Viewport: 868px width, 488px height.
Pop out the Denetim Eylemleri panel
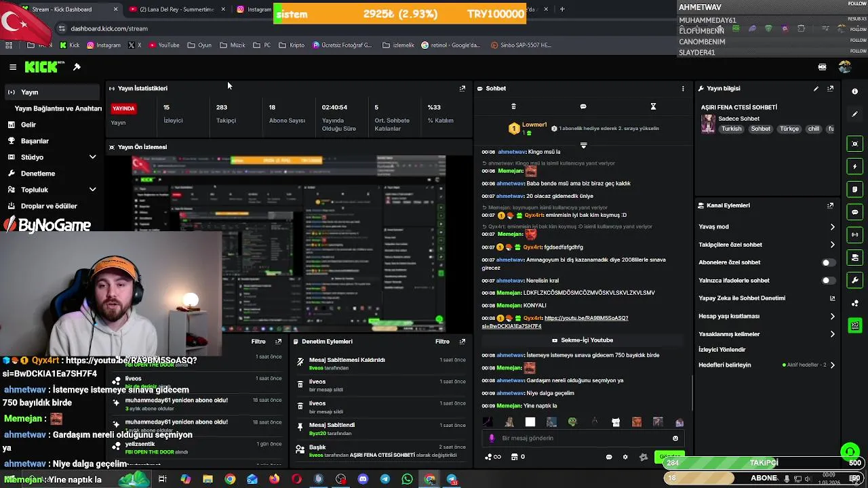pos(462,342)
